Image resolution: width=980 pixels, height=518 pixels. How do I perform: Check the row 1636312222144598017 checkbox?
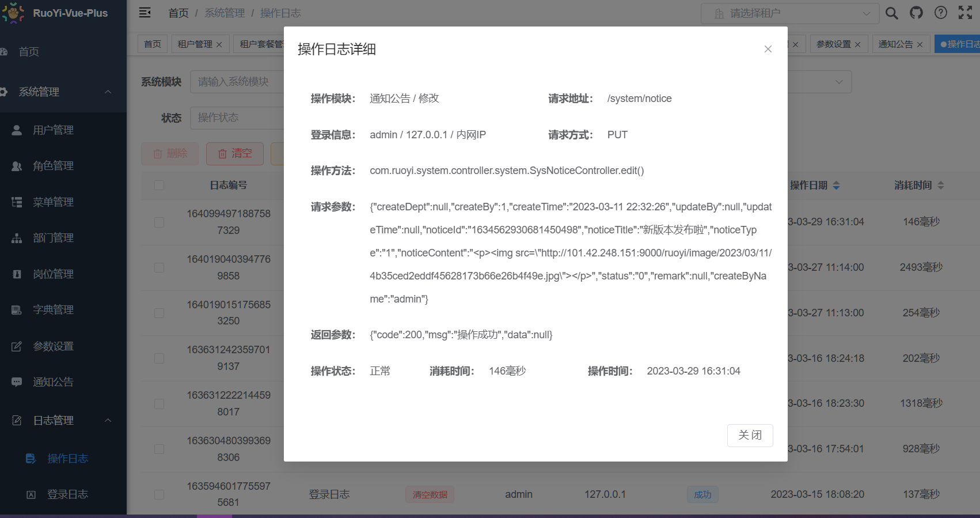tap(159, 404)
